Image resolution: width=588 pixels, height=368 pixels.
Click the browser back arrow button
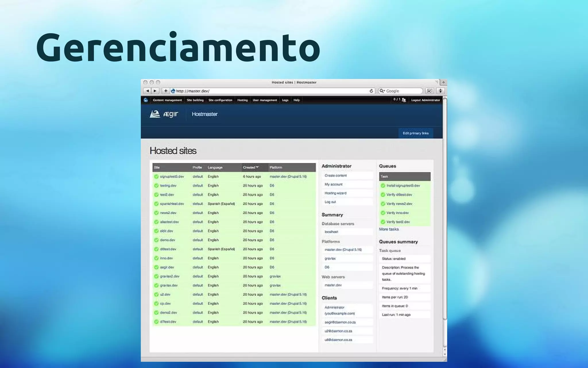(x=147, y=91)
